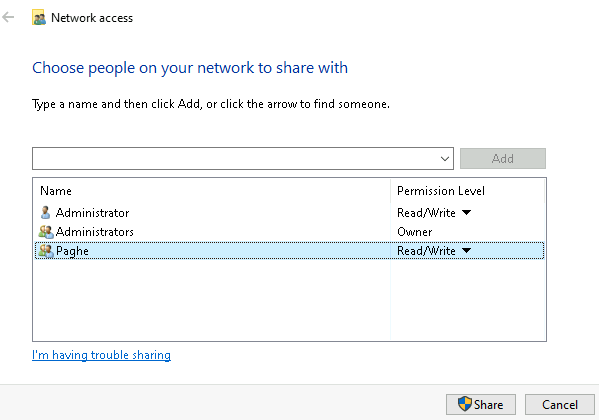Select the Administrators row name
Viewport: 599px width, 420px height.
[95, 232]
